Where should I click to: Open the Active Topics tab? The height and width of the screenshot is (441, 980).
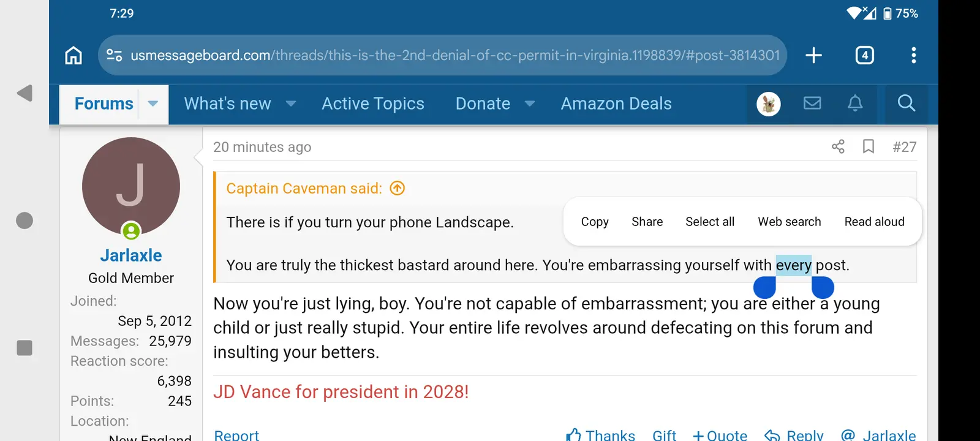[373, 104]
